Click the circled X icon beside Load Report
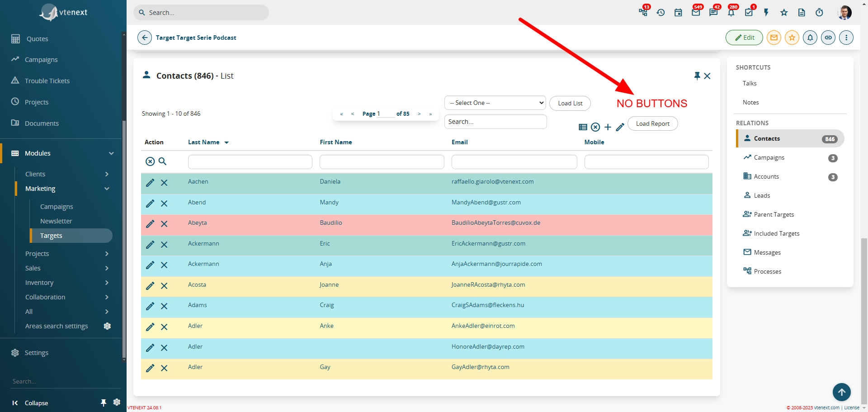Image resolution: width=868 pixels, height=412 pixels. (x=596, y=127)
